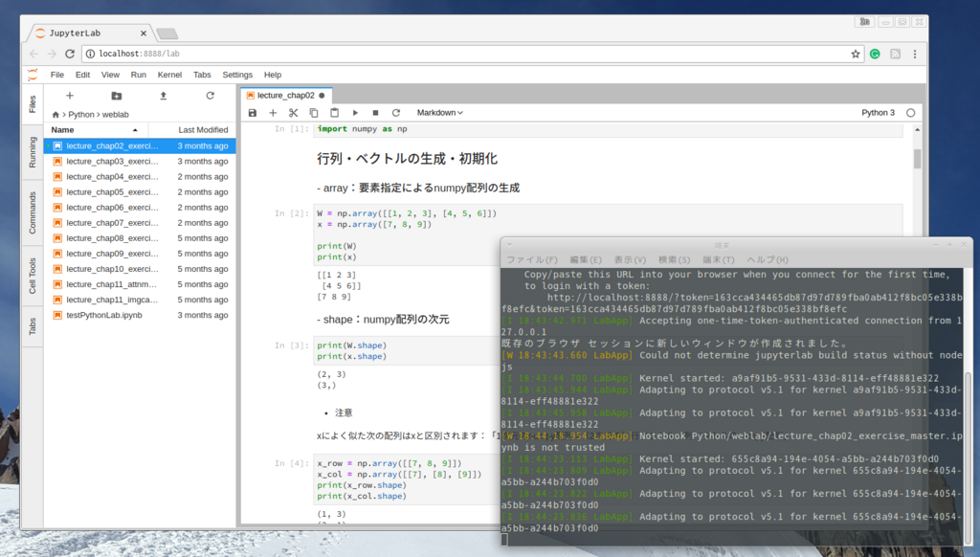Screen dimensions: 980x557
Task: Create a new folder in file browser
Action: [116, 96]
